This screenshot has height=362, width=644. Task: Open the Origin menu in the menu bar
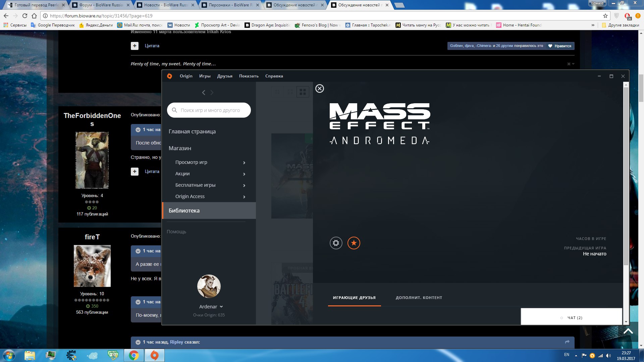[x=186, y=76]
